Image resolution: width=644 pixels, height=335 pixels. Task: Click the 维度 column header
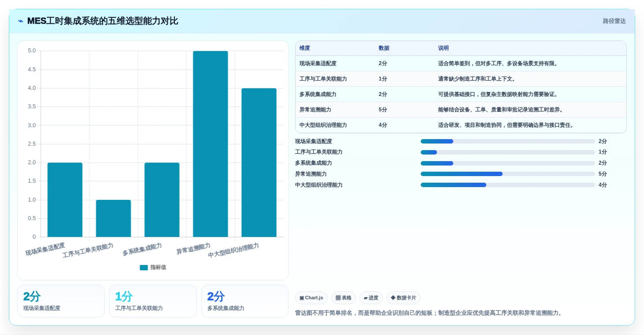click(x=305, y=48)
